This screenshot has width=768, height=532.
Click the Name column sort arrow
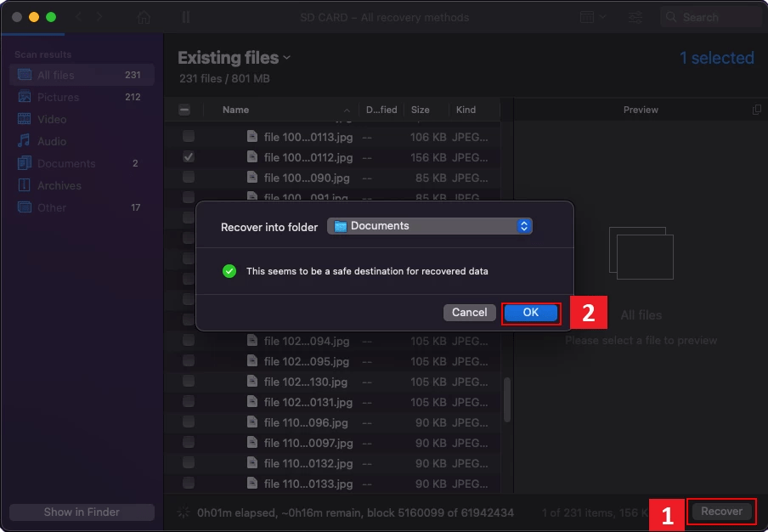(x=347, y=110)
